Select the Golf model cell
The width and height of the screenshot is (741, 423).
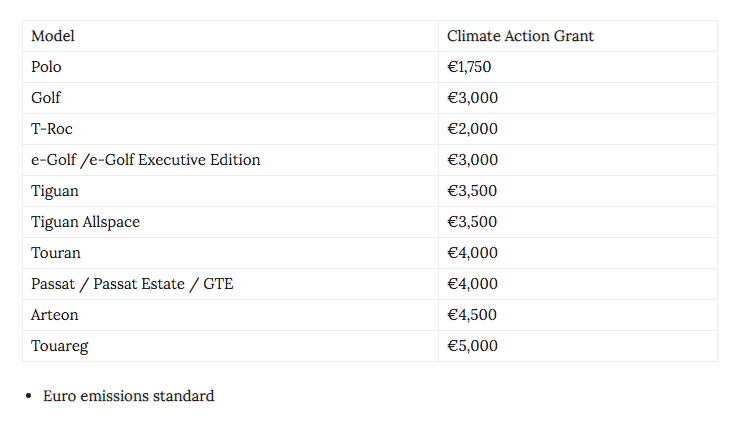click(x=46, y=98)
